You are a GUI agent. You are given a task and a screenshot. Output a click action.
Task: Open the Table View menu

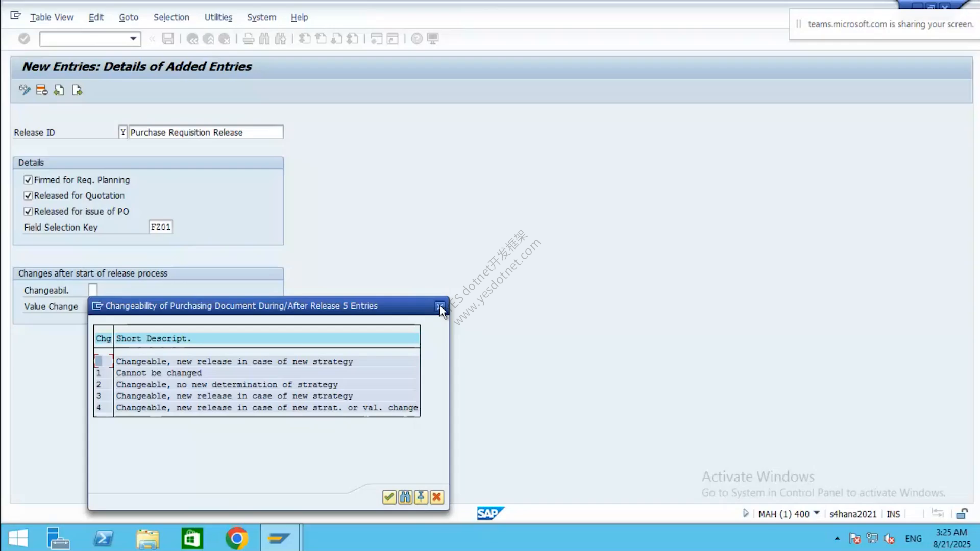tap(52, 17)
